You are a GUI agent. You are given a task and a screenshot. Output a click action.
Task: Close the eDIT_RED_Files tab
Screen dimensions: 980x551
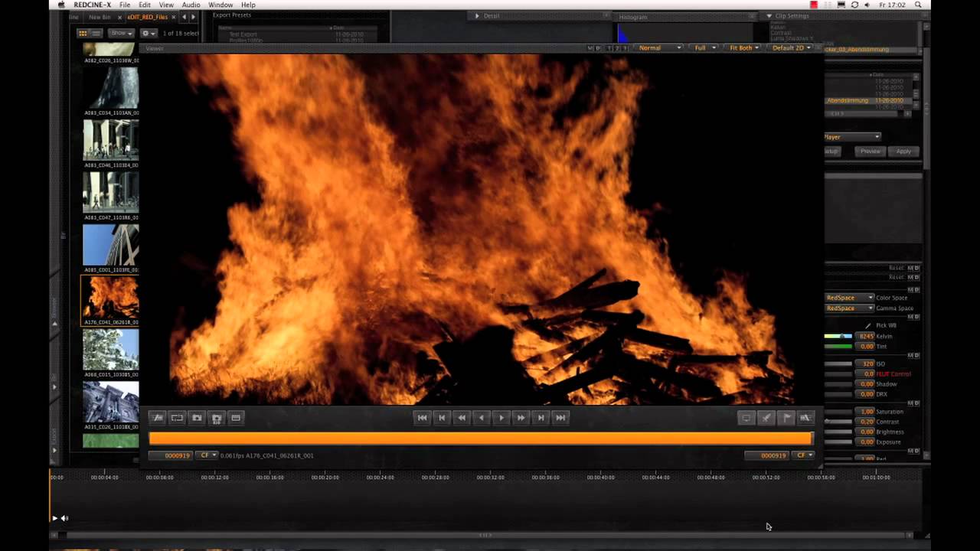point(174,17)
